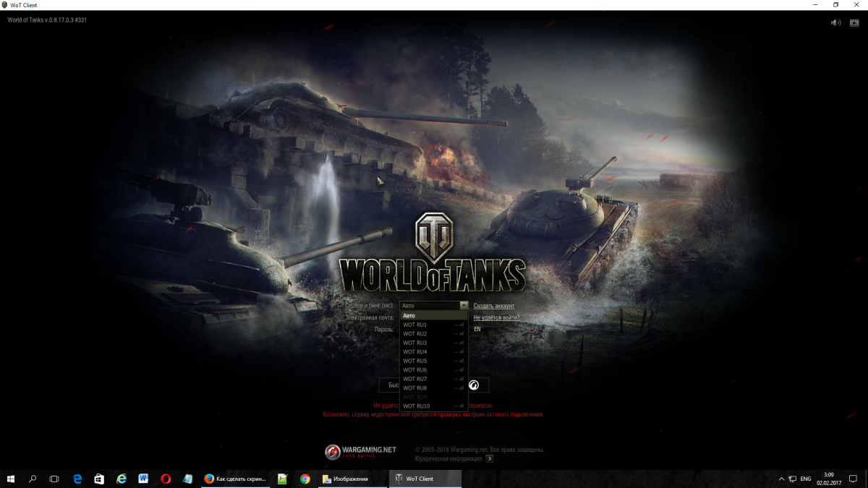Viewport: 868px width, 488px height.
Task: Select Авто in the server list
Action: [x=434, y=316]
